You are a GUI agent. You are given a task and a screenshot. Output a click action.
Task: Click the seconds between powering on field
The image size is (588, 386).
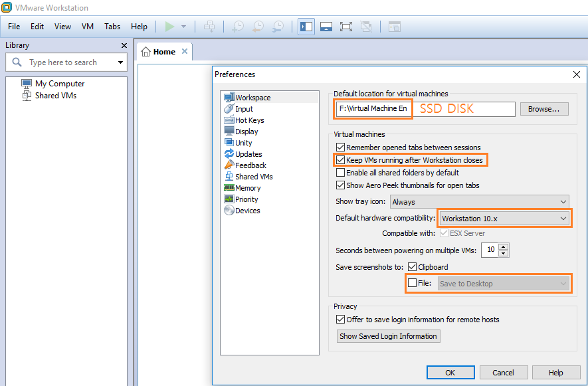(x=490, y=250)
